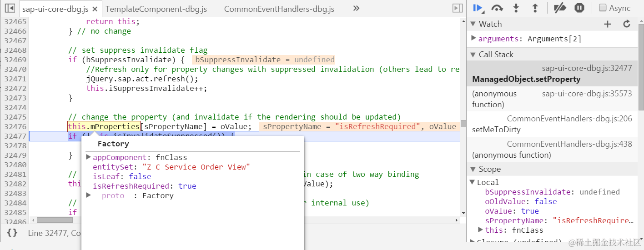Click the 'return this;' code line
The image size is (644, 250).
[113, 21]
